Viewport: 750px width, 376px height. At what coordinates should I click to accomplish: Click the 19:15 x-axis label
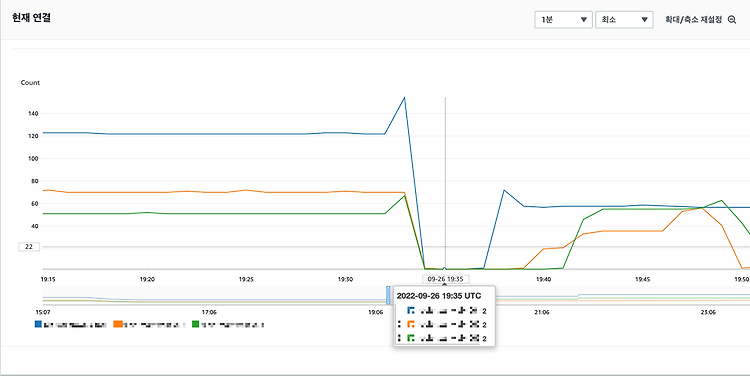(48, 279)
